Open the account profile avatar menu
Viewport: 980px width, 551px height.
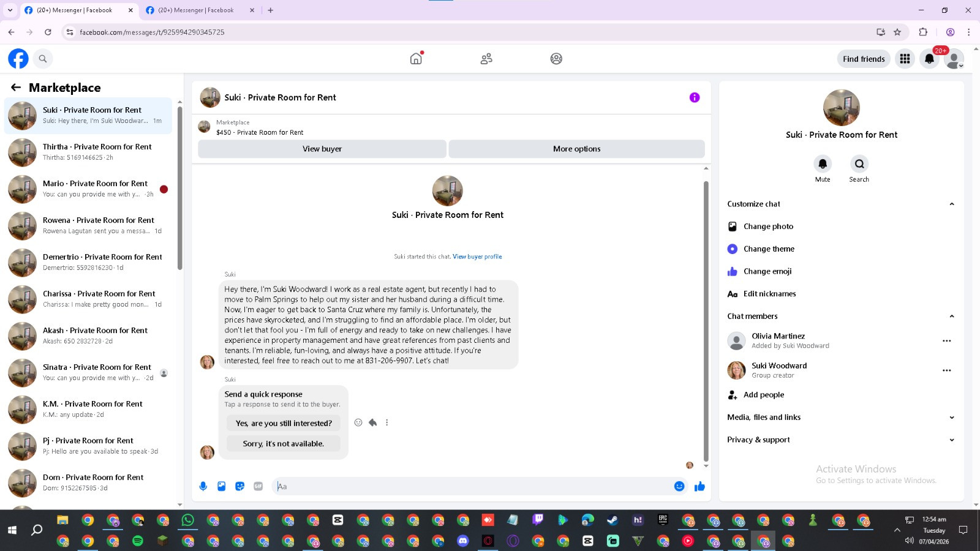click(954, 59)
